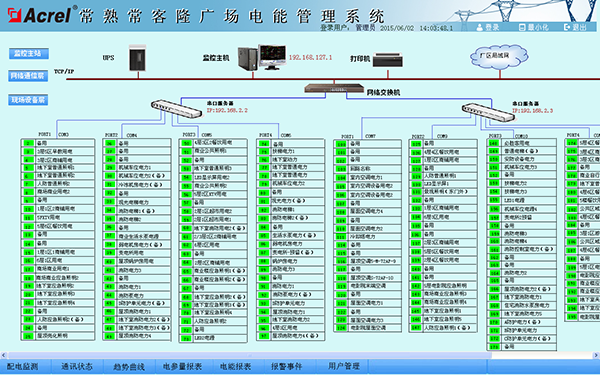This screenshot has width=600, height=375.
Task: Switch to the 趋势曲线 tab
Action: pos(129,367)
